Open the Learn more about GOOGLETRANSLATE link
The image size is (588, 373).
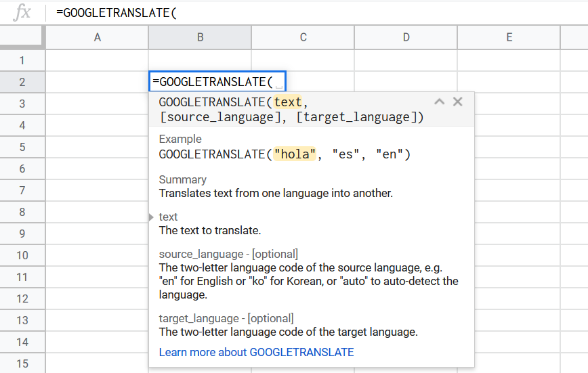point(257,352)
